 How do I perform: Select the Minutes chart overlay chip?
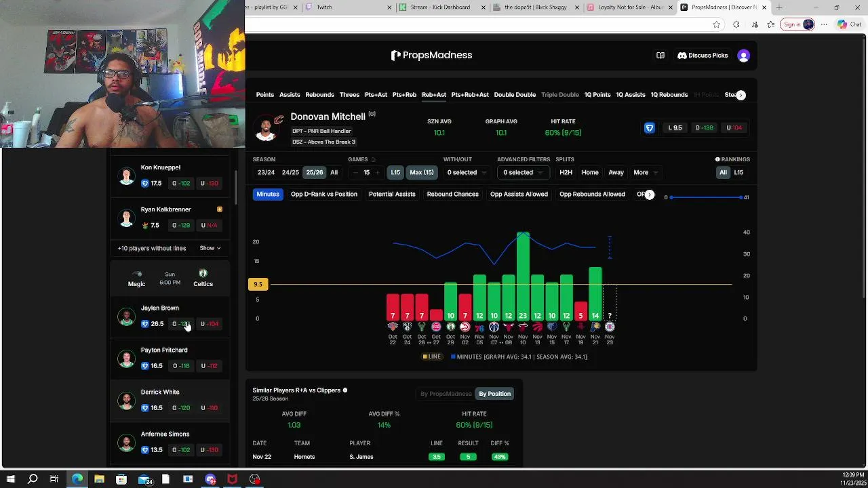pos(268,195)
